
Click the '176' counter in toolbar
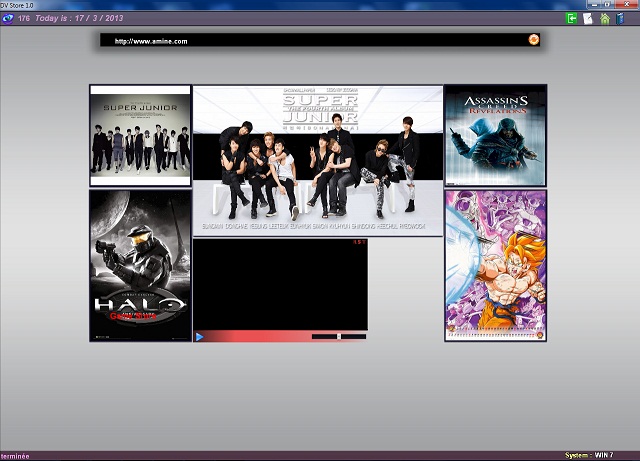click(24, 18)
